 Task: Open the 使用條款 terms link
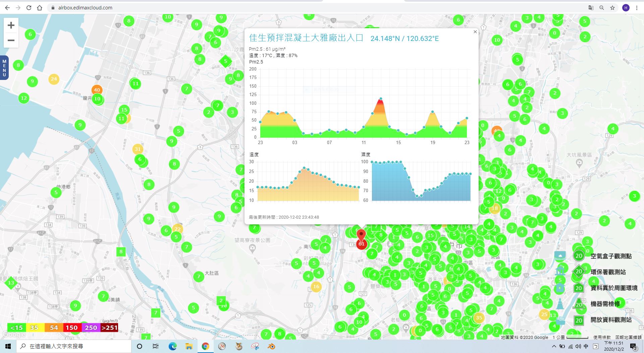point(602,337)
